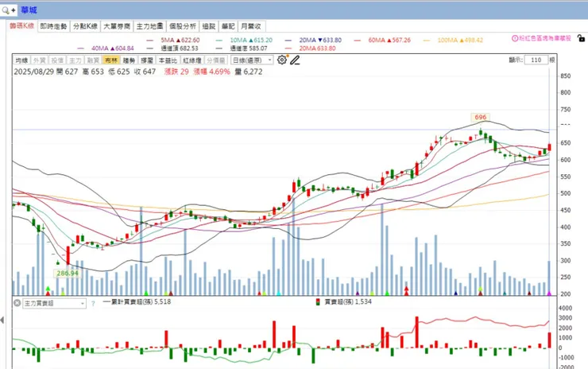Open the 主力買賣超 indicator dropdown
This screenshot has width=588, height=369.
click(x=54, y=303)
